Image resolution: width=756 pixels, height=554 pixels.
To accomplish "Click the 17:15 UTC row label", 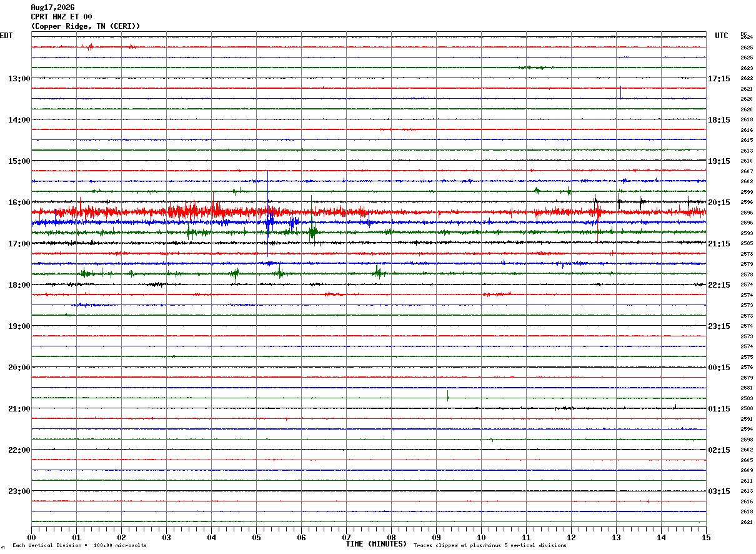I will (719, 79).
